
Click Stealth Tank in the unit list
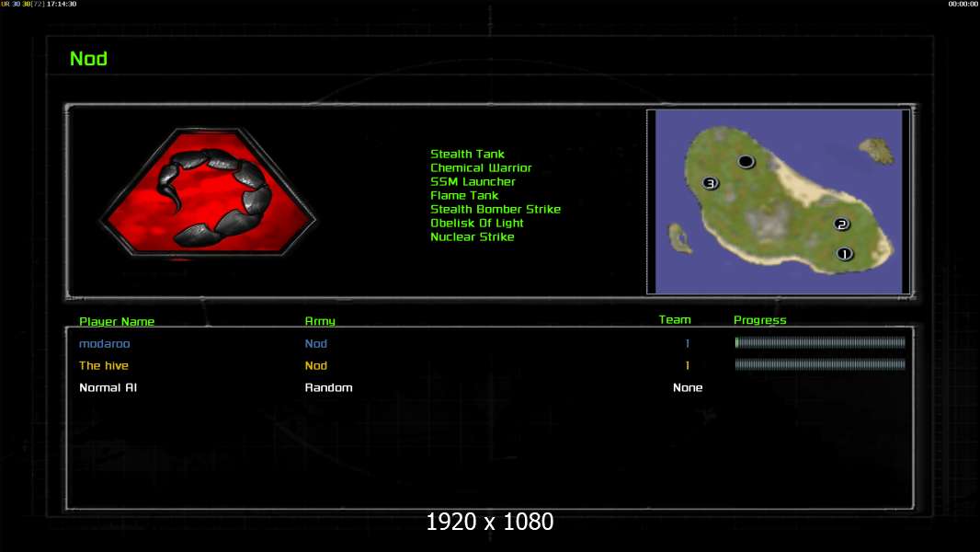pos(468,154)
